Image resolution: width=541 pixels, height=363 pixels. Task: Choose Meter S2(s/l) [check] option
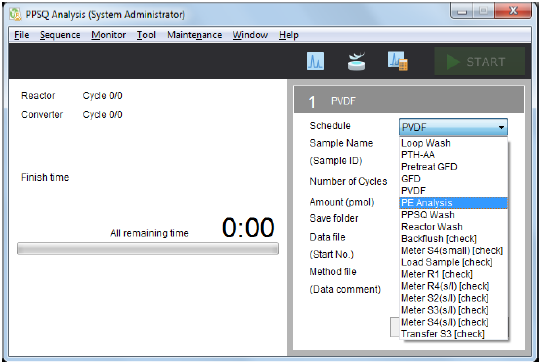tap(453, 298)
